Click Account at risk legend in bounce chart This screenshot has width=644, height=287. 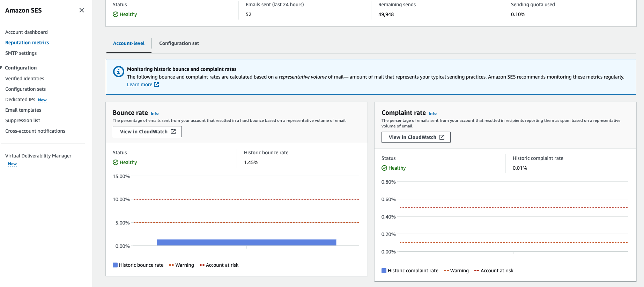coord(219,265)
